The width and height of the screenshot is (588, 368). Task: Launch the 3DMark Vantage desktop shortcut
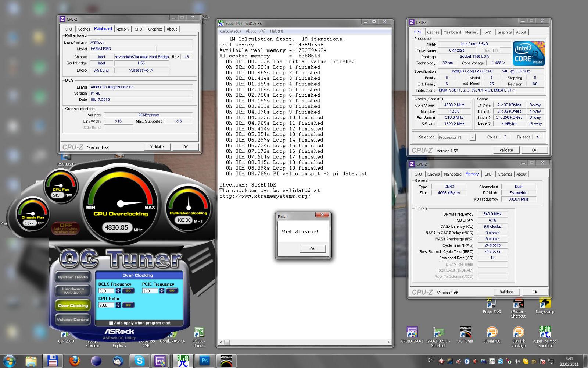pos(518,336)
